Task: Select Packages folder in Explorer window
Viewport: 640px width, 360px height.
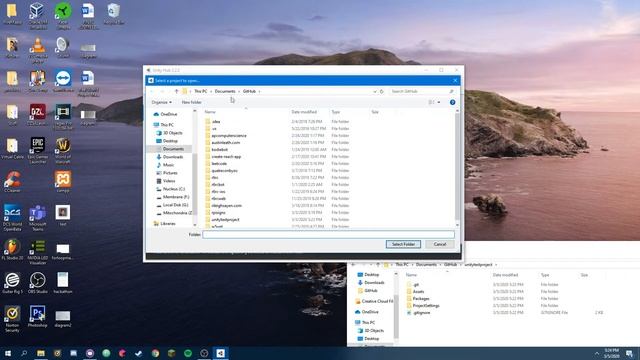Action: pyautogui.click(x=420, y=299)
